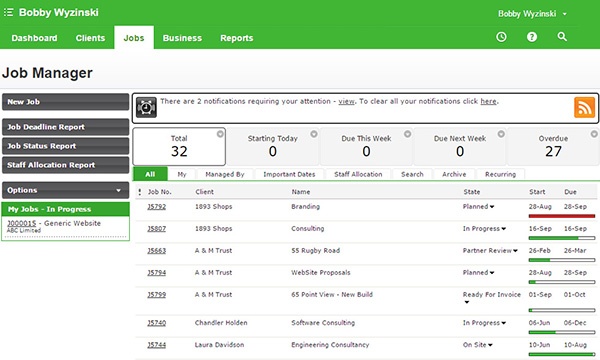The image size is (600, 360).
Task: Select the Starting Today summary tile
Action: 272,147
